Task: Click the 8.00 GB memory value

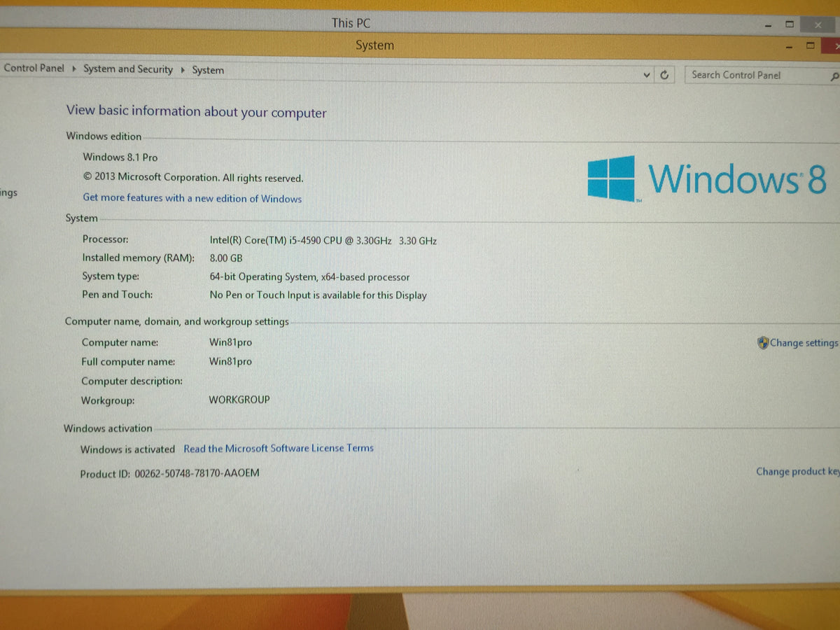Action: tap(226, 258)
